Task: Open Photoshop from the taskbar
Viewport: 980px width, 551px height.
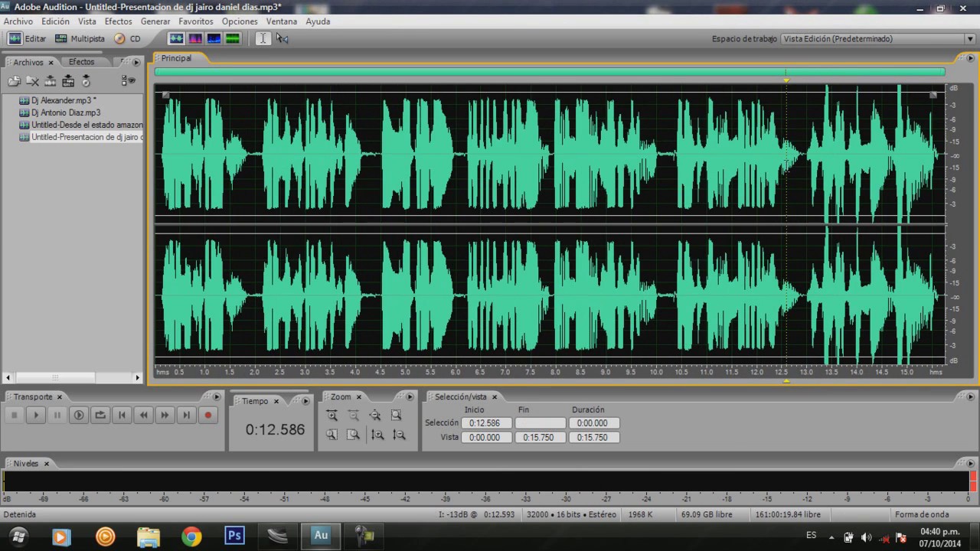Action: coord(234,536)
